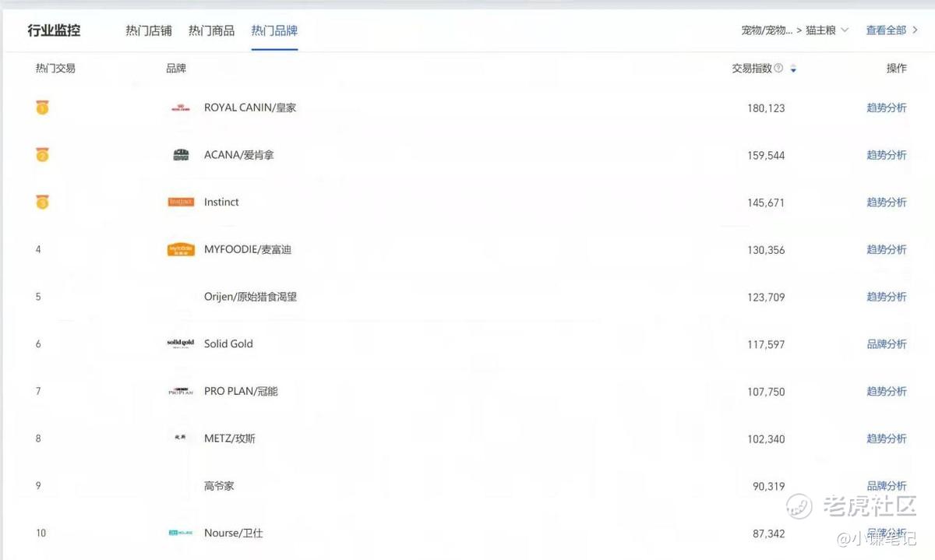Click the 交易指数 column header
935x560 pixels.
pos(751,69)
